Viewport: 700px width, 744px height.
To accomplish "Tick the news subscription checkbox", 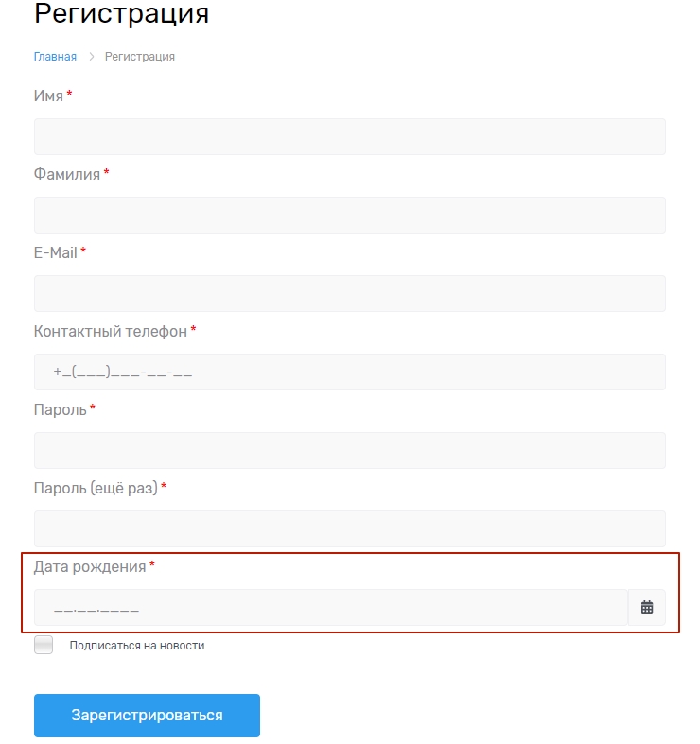I will pyautogui.click(x=44, y=646).
